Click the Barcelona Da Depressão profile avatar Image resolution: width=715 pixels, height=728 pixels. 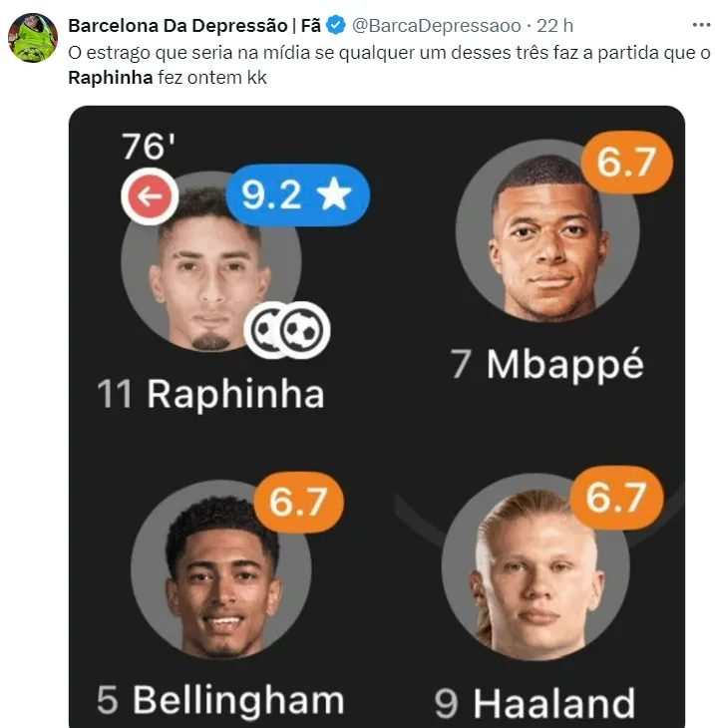coord(34,38)
